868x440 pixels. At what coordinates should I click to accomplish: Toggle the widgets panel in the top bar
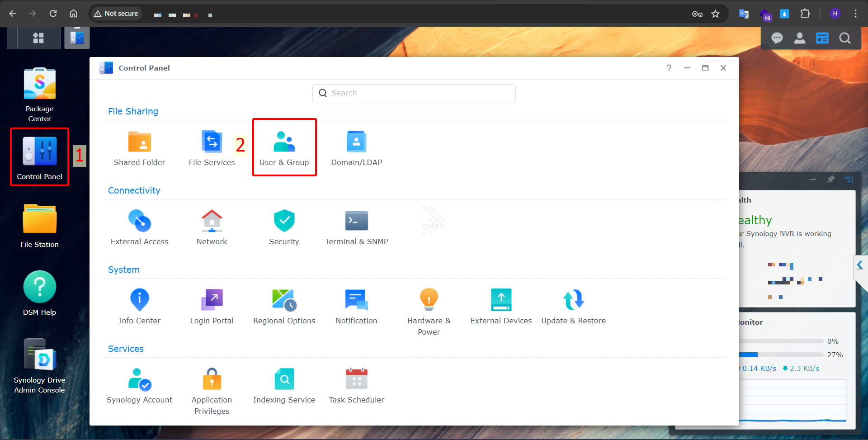pyautogui.click(x=822, y=38)
